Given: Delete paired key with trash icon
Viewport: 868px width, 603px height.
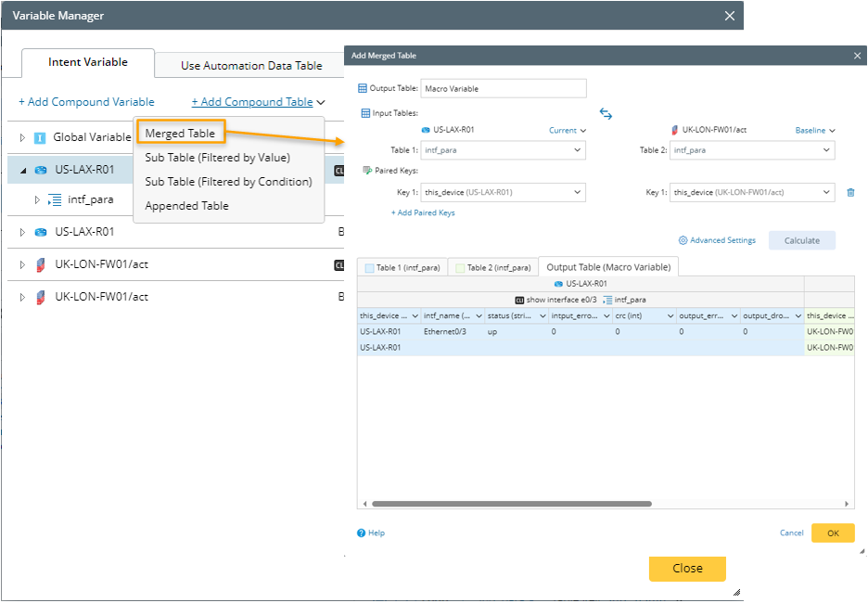Looking at the screenshot, I should click(x=850, y=193).
